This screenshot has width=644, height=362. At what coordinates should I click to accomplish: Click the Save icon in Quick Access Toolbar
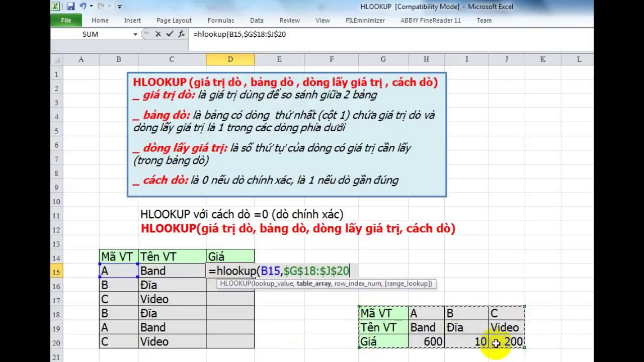point(70,7)
